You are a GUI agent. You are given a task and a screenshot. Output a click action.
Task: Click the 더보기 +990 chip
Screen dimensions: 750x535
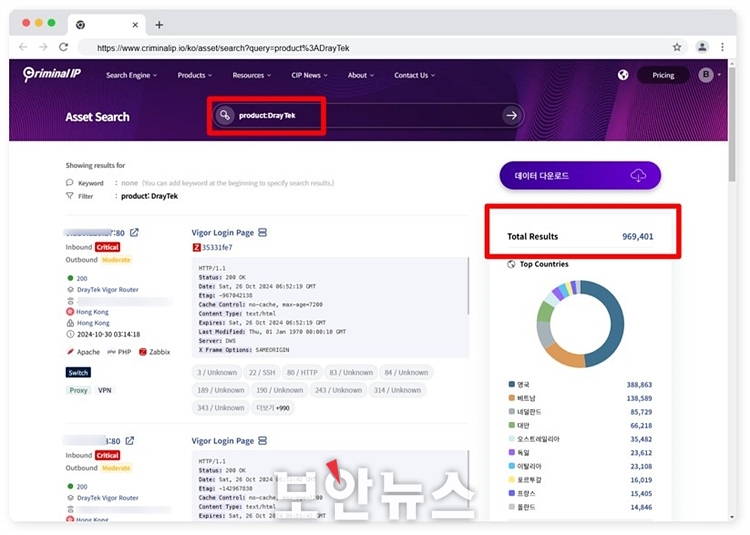point(273,408)
